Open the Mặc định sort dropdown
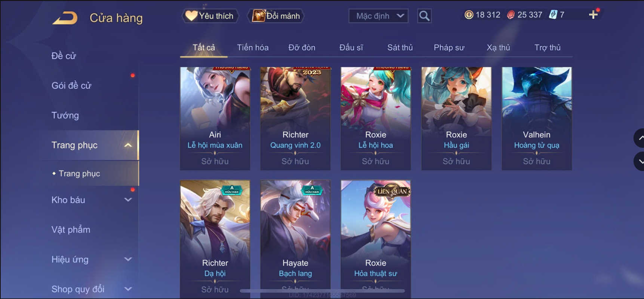Image resolution: width=644 pixels, height=299 pixels. pos(378,16)
